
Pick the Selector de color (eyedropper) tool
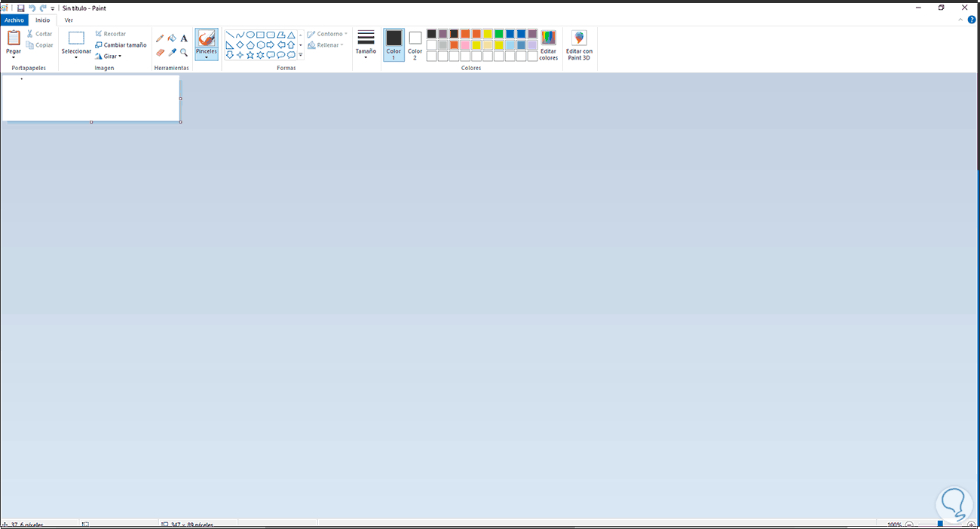tap(173, 51)
